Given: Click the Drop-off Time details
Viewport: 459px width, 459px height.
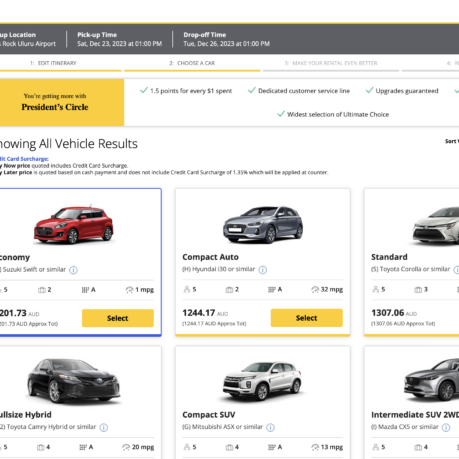Looking at the screenshot, I should [x=226, y=39].
